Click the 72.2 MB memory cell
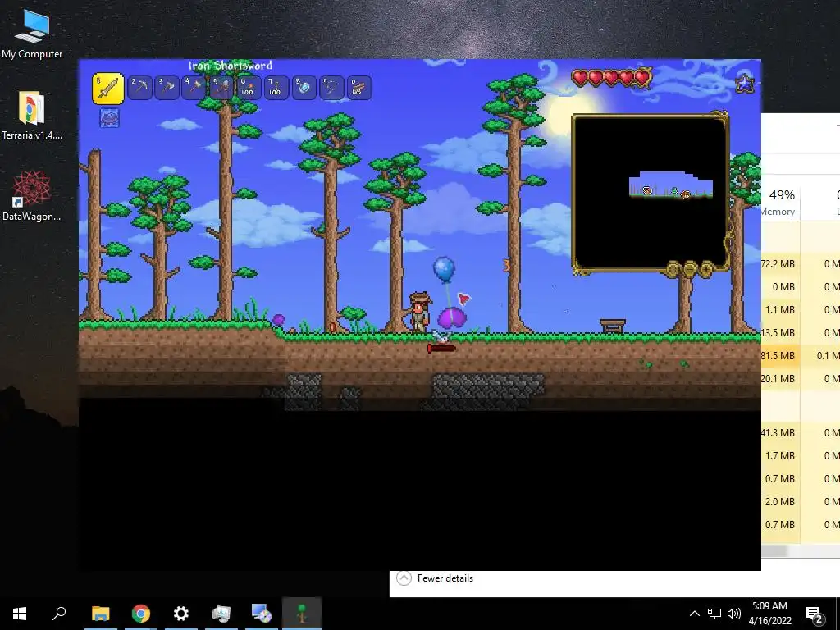This screenshot has height=630, width=840. click(781, 264)
